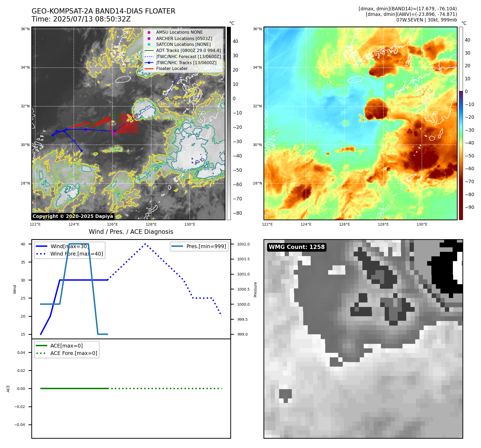
Task: Click the Wind / Pres. / ACE Diagnosis title
Action: pyautogui.click(x=131, y=232)
